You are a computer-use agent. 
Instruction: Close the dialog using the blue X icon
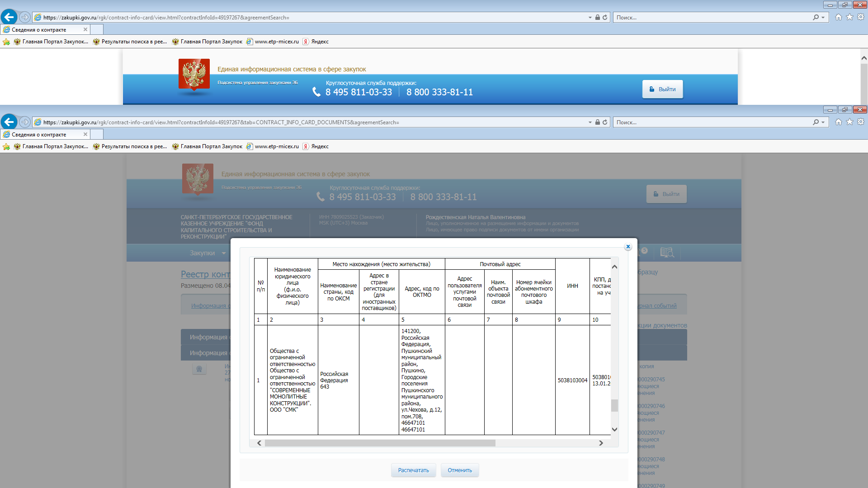coord(628,247)
